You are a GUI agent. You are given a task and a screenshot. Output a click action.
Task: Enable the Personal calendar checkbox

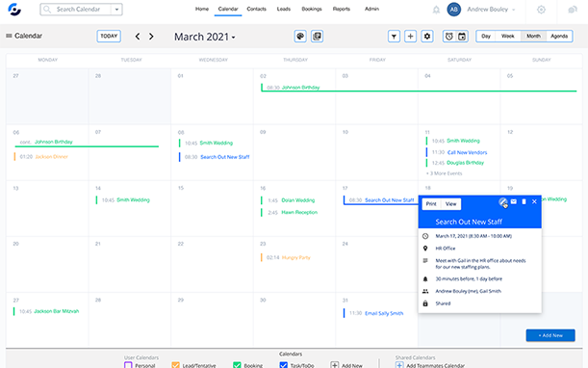pyautogui.click(x=128, y=364)
